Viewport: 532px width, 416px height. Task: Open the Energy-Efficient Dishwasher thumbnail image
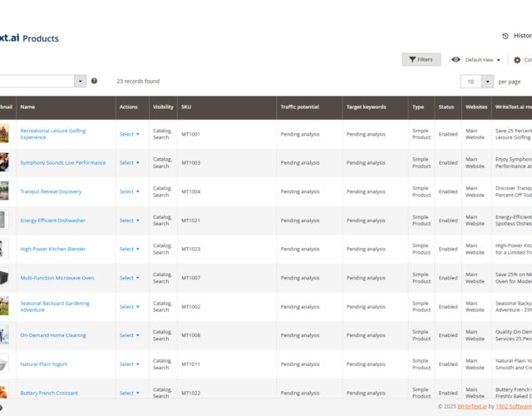click(4, 220)
